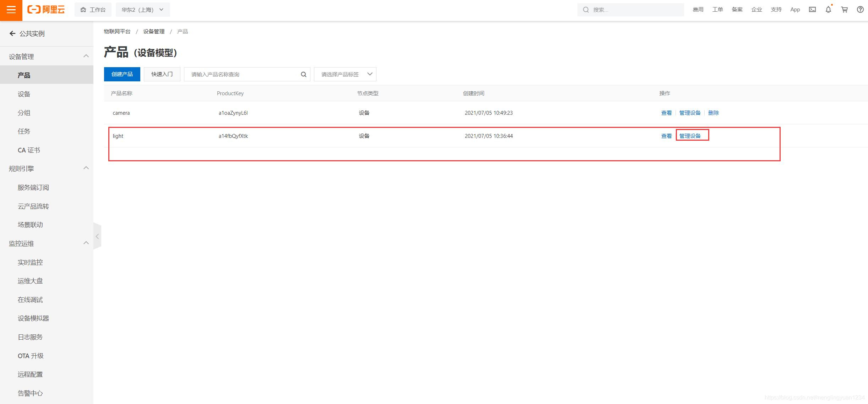The width and height of the screenshot is (868, 404).
Task: Click the help question mark icon
Action: [860, 10]
